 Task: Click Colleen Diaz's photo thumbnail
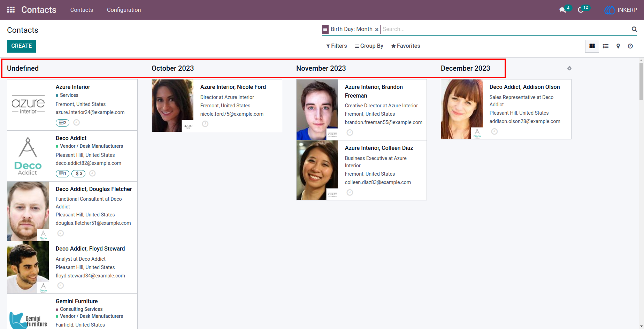pyautogui.click(x=317, y=170)
